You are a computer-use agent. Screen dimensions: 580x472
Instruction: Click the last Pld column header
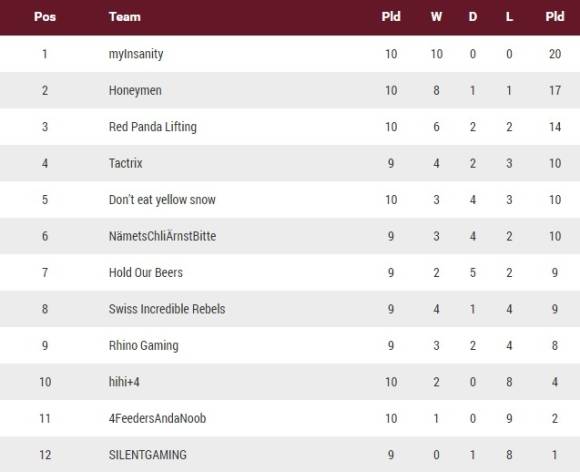pyautogui.click(x=555, y=17)
